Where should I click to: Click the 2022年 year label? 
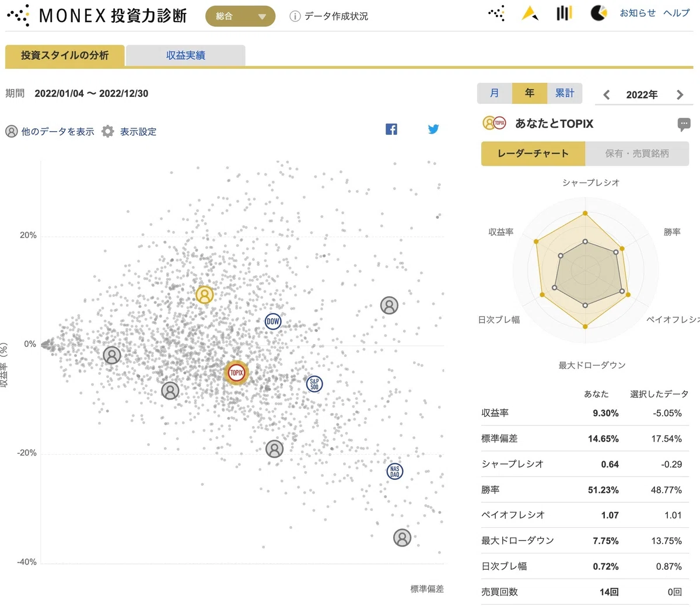pos(642,95)
